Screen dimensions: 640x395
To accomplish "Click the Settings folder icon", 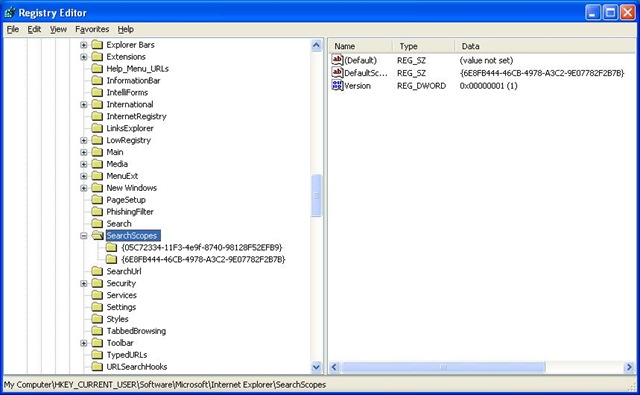I will coord(97,307).
